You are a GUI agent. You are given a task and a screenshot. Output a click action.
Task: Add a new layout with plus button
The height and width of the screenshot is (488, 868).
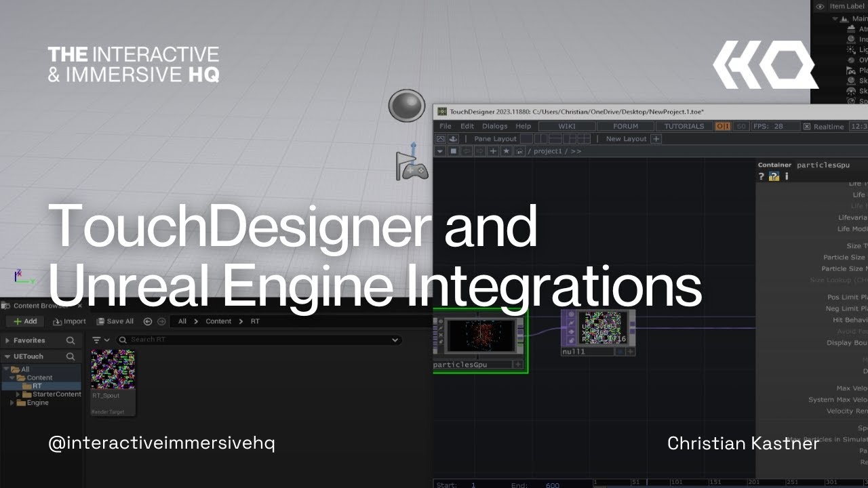656,139
